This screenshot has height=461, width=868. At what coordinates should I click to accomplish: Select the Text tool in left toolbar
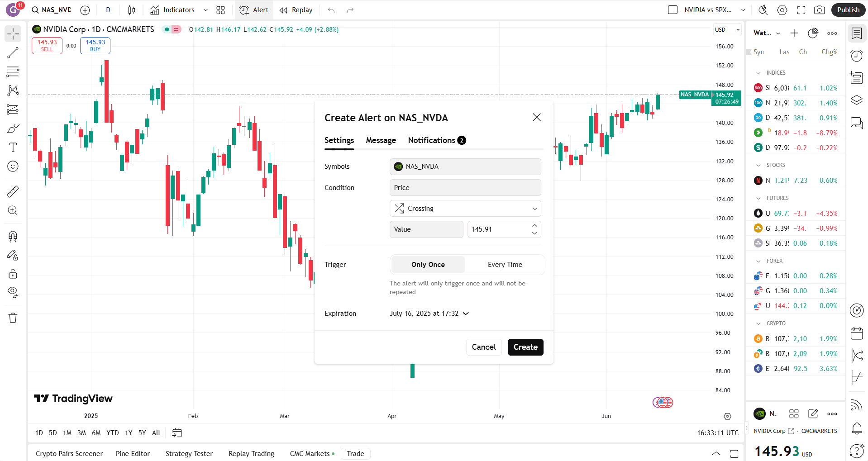click(x=13, y=147)
